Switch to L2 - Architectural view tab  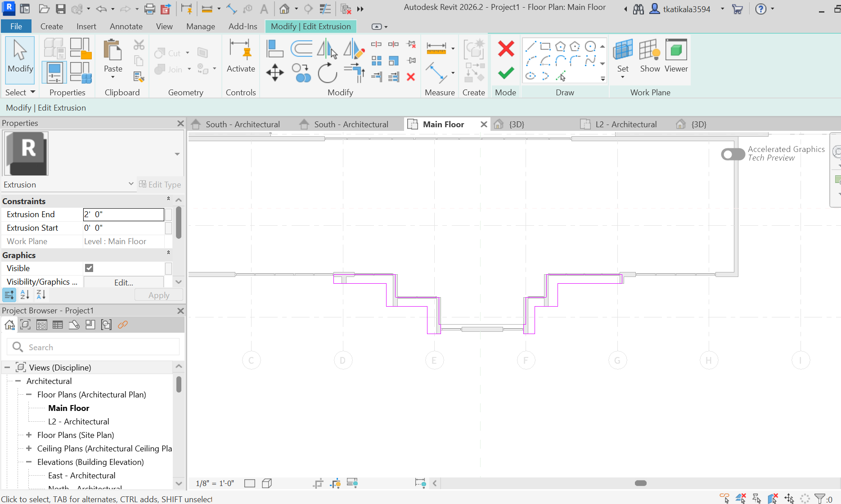tap(625, 124)
